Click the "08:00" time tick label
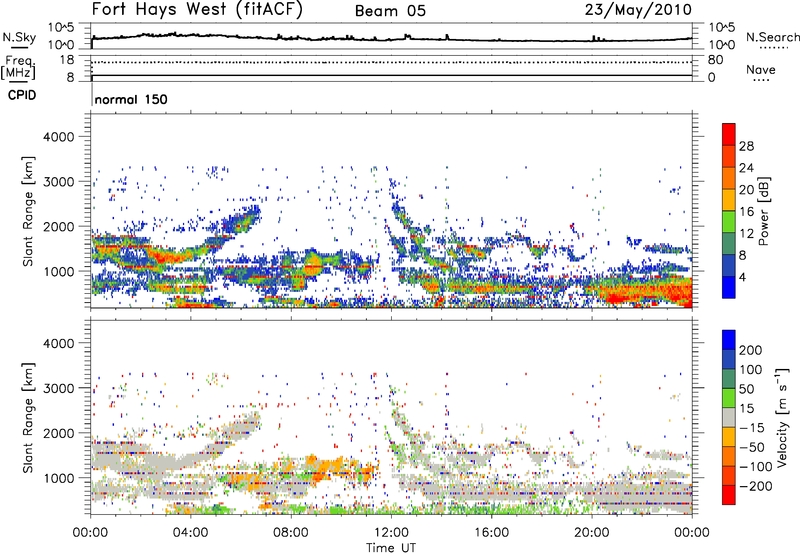This screenshot has width=800, height=554. 290,533
